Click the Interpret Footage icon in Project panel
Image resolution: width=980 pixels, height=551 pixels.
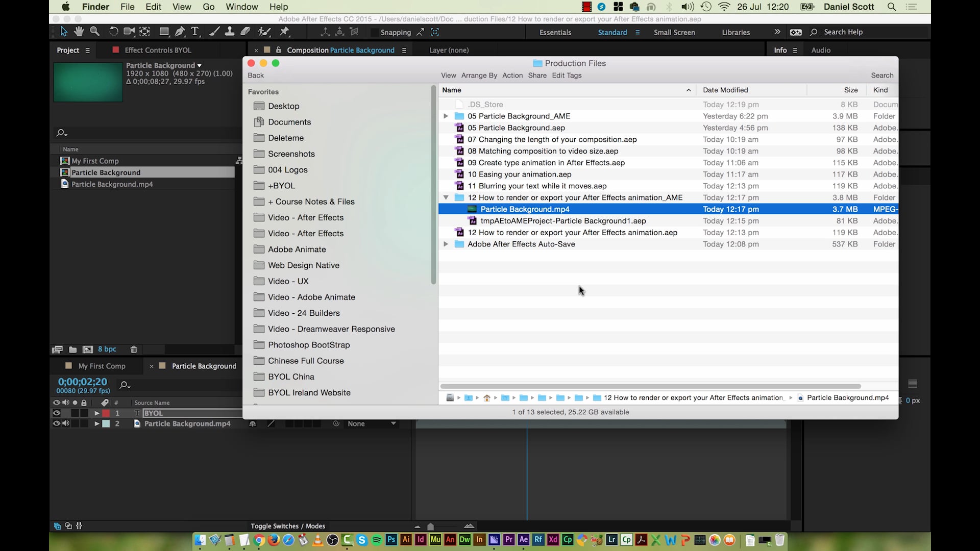57,349
